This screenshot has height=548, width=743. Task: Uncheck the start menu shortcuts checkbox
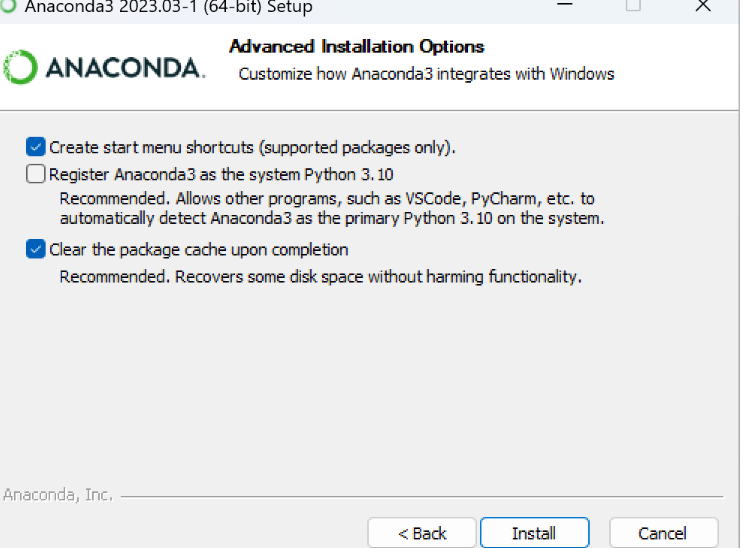click(36, 147)
